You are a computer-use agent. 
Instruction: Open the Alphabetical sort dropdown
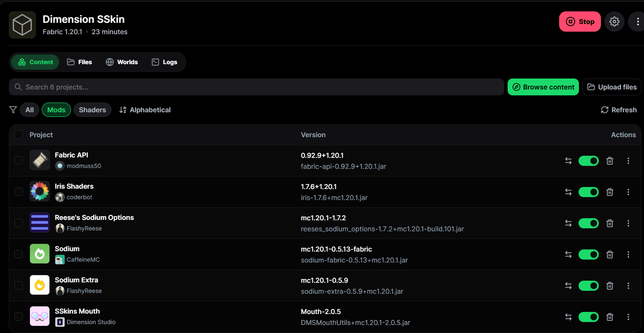(145, 110)
